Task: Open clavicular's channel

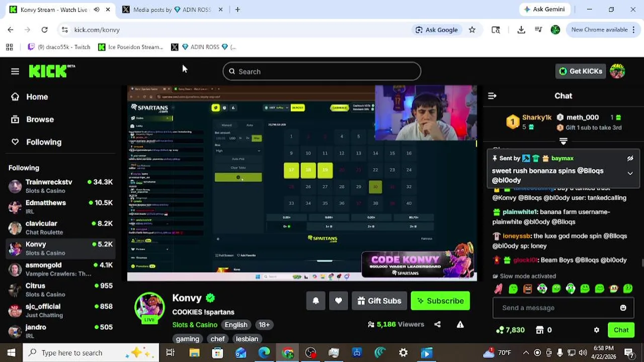Action: pyautogui.click(x=60, y=227)
